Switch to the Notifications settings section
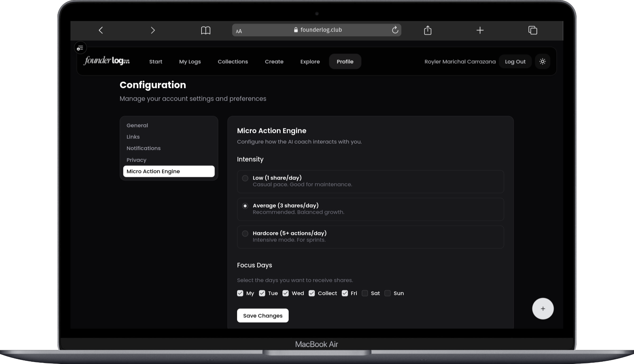Screen dimensions: 634x364 pos(143,148)
